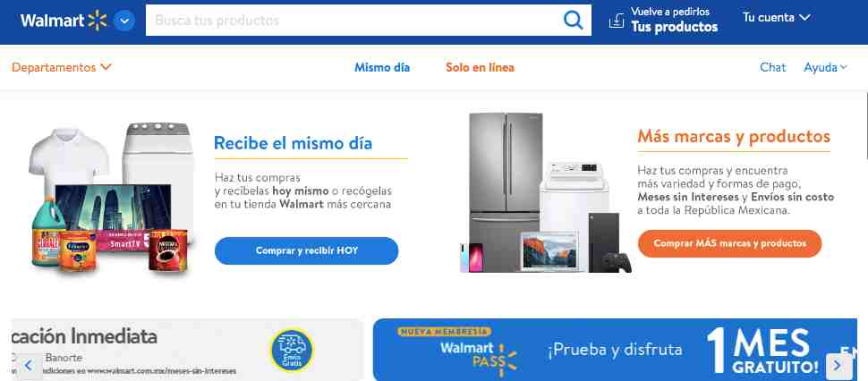Click Comprar y recibir HOY button
868x381 pixels.
coord(307,251)
